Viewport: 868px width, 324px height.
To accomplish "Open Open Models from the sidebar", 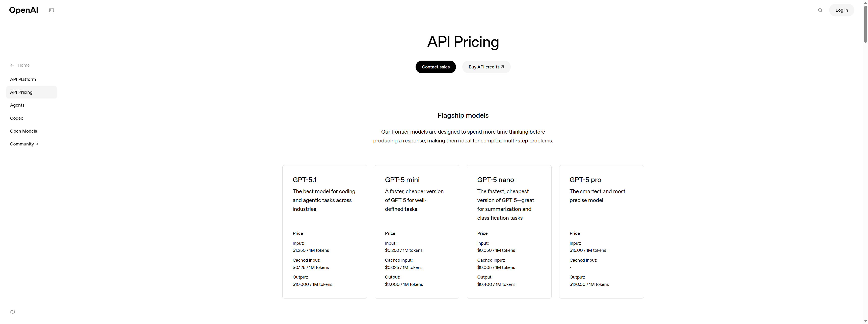I will pyautogui.click(x=23, y=131).
